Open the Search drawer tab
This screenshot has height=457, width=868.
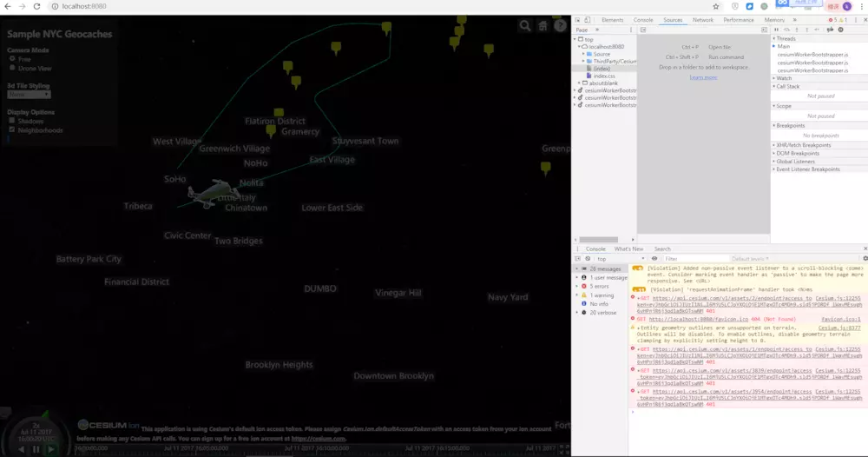coord(662,249)
